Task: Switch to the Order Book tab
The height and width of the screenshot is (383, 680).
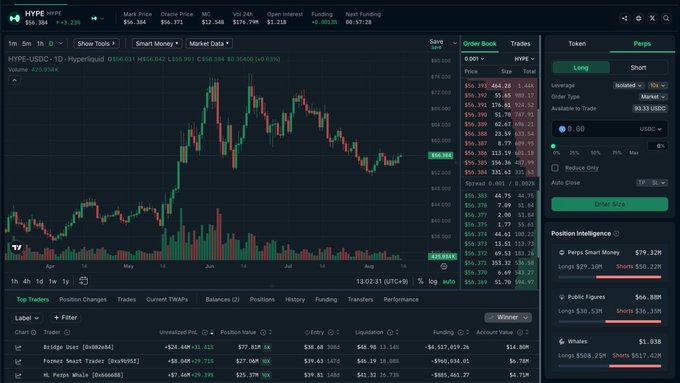Action: coord(479,44)
